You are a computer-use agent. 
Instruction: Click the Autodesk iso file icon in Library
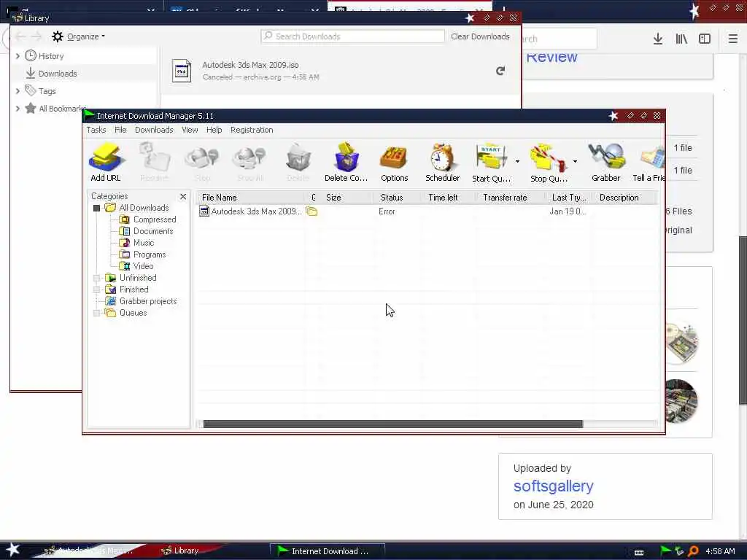point(182,71)
